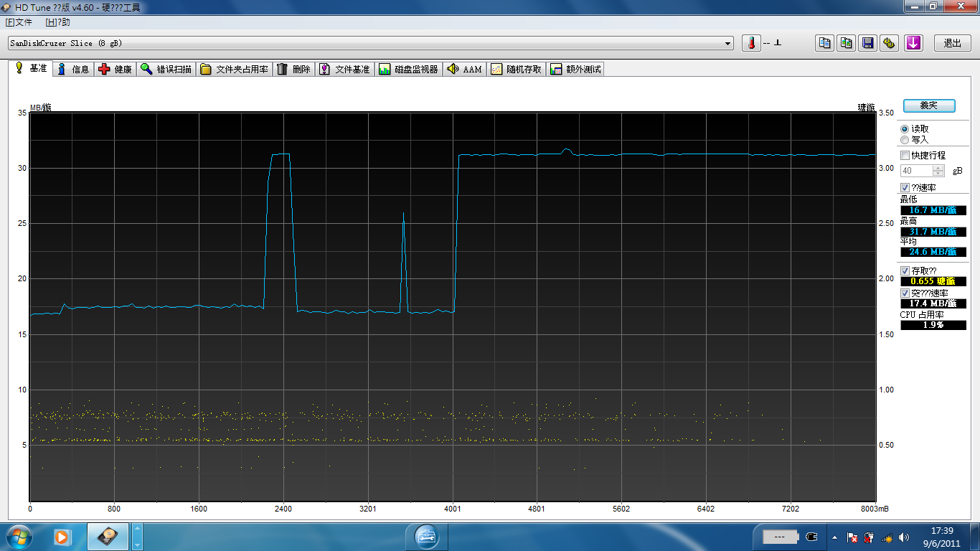Click the minimum 16.7 MB value

[x=933, y=210]
